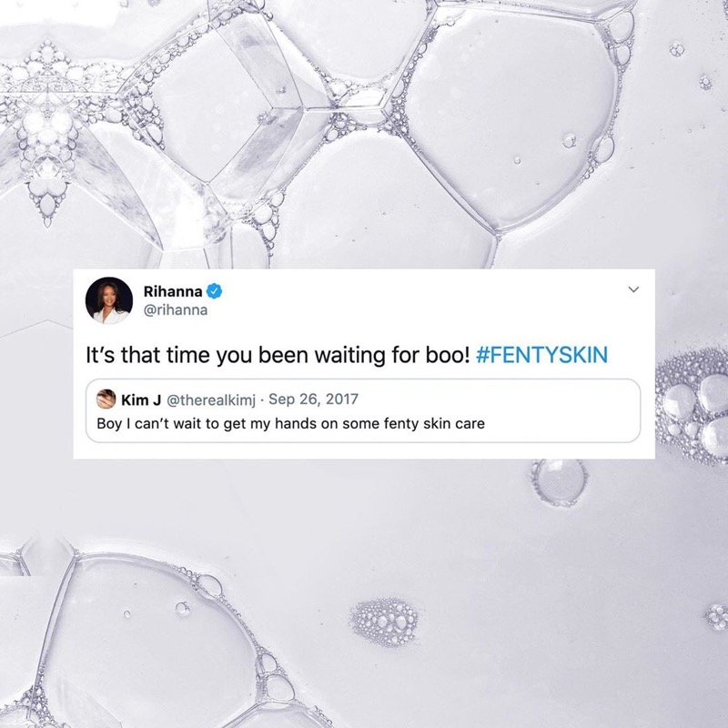This screenshot has height=728, width=728.
Task: Open the @rihanna handle
Action: point(176,310)
